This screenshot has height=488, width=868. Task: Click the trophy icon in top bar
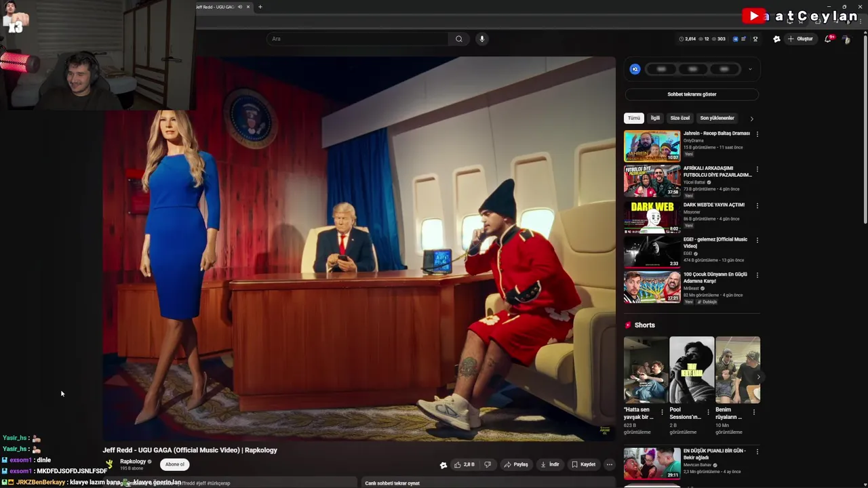click(755, 39)
